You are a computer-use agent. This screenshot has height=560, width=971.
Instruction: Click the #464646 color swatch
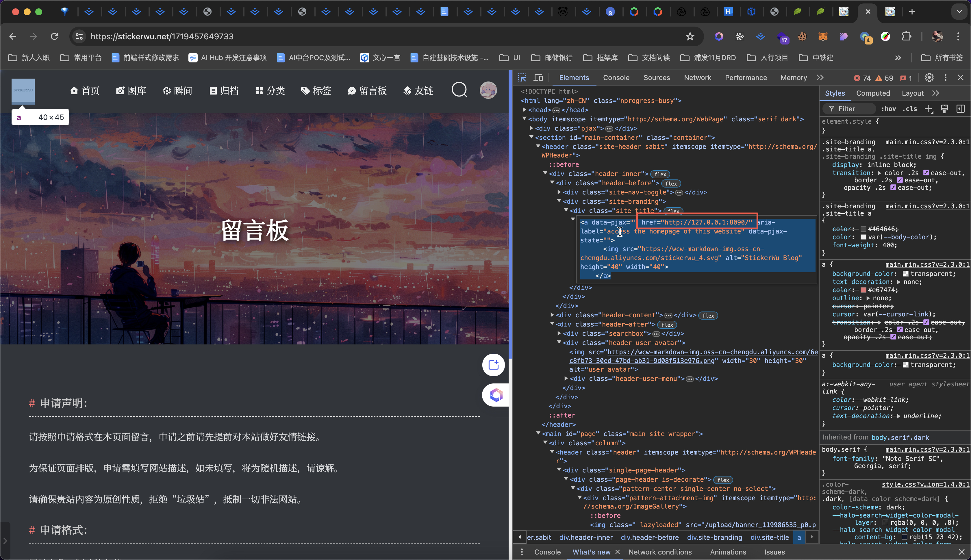[x=863, y=229]
